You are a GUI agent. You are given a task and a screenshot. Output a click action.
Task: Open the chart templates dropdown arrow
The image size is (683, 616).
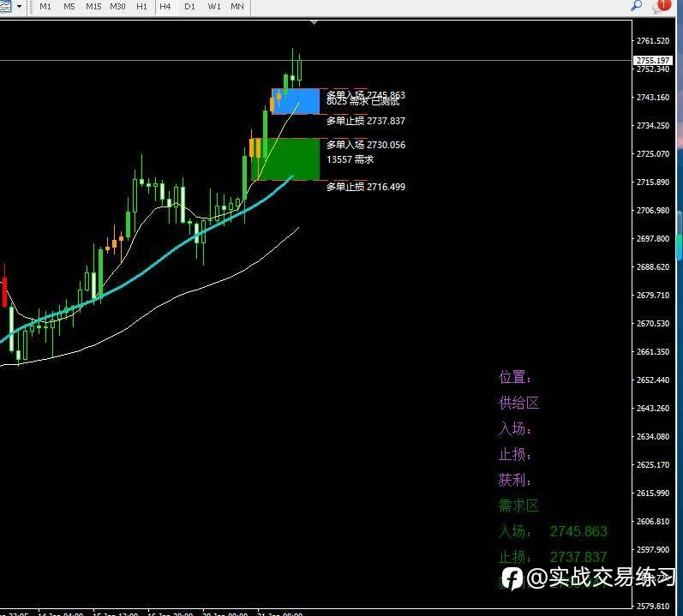(19, 7)
